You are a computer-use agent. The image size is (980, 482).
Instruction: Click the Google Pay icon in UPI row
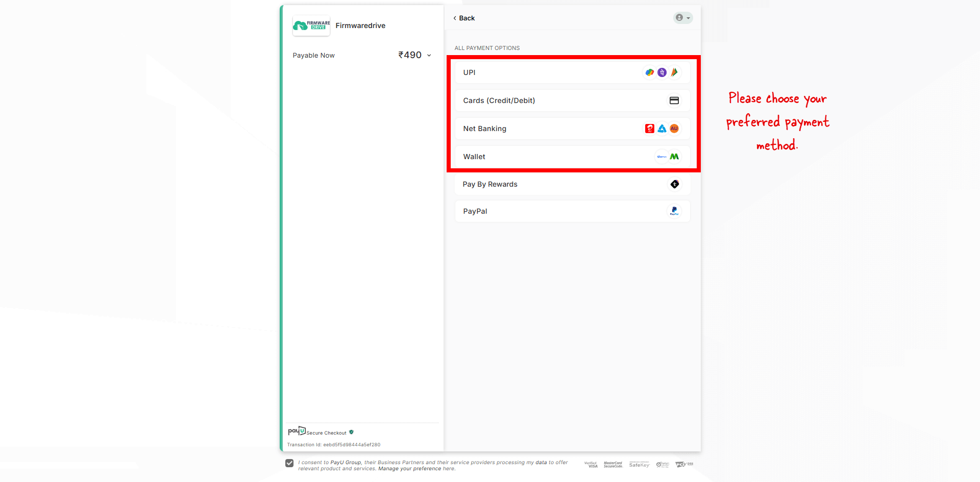(x=649, y=72)
